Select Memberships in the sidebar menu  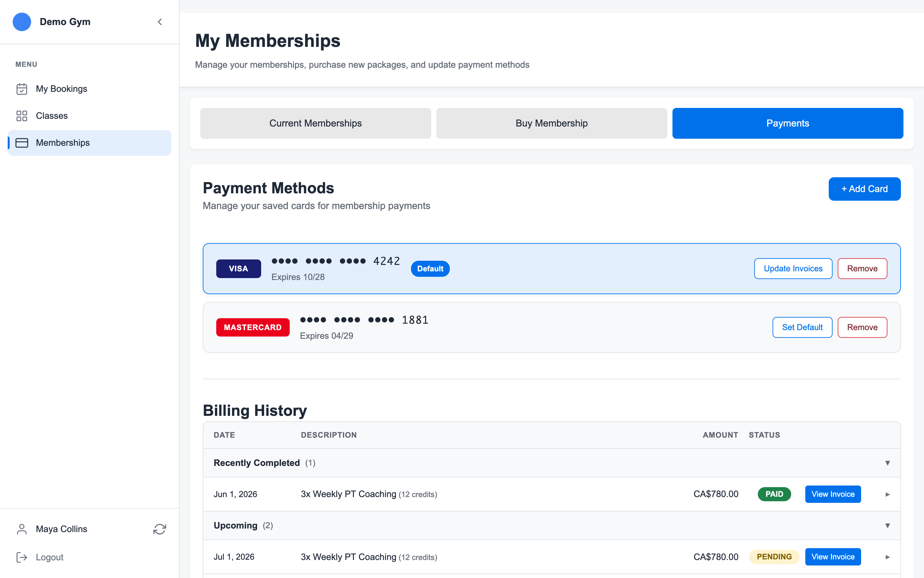pyautogui.click(x=89, y=143)
